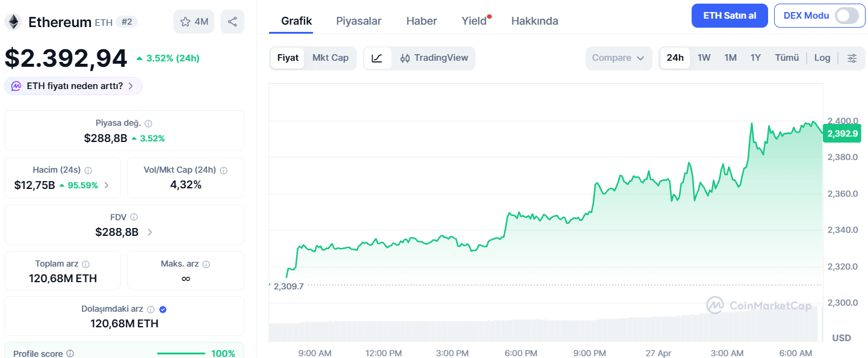This screenshot has height=358, width=868.
Task: Click the Profile score progress bar
Action: [181, 354]
